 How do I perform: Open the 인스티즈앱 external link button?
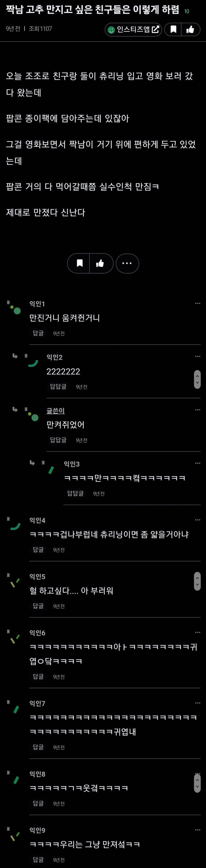(x=133, y=30)
